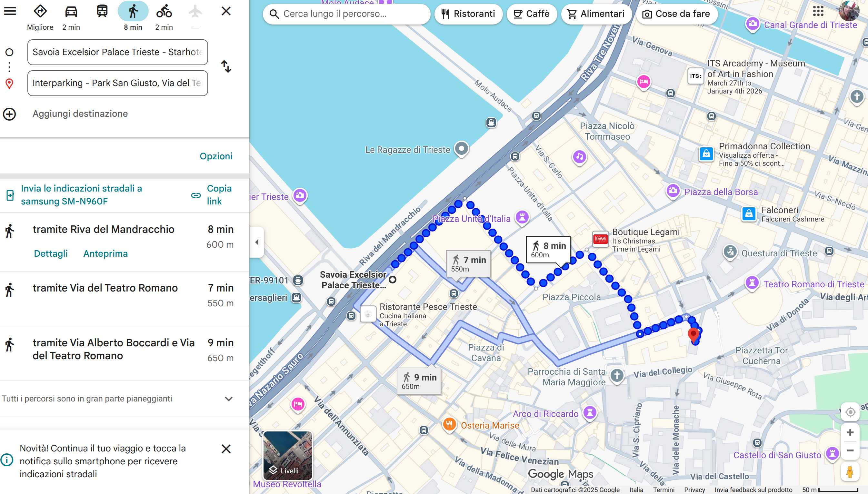Open the Opzioni route options
868x494 pixels.
click(x=216, y=156)
